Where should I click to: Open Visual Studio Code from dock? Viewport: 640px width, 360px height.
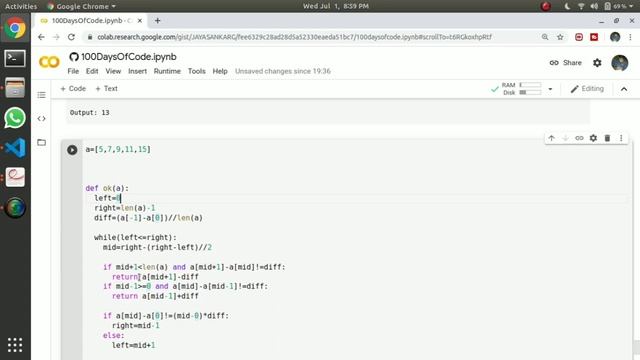coord(15,148)
